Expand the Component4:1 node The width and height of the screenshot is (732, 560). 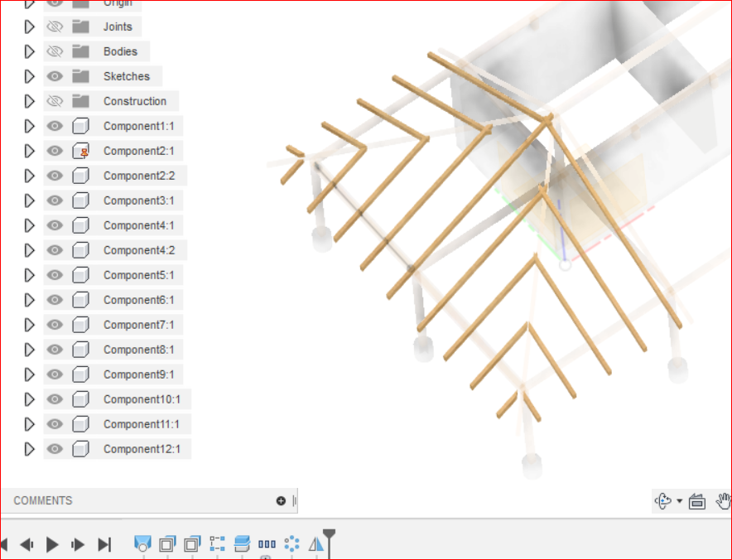[x=30, y=225]
